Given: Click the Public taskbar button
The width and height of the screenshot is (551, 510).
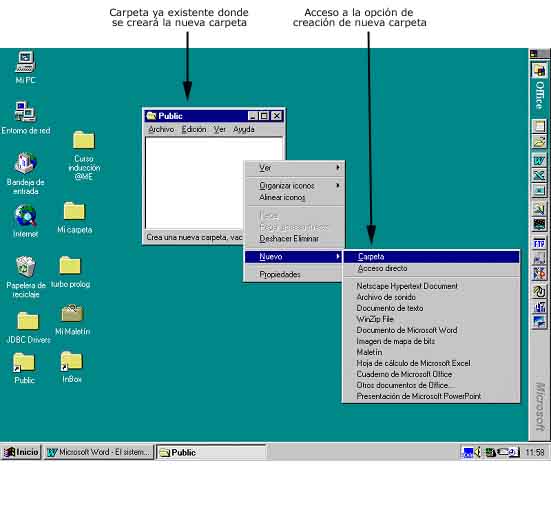Looking at the screenshot, I should coord(211,452).
